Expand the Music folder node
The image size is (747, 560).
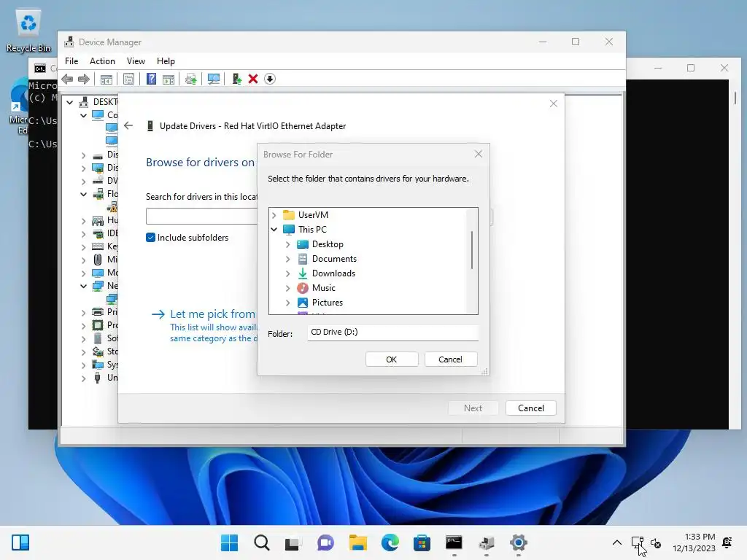coord(287,288)
